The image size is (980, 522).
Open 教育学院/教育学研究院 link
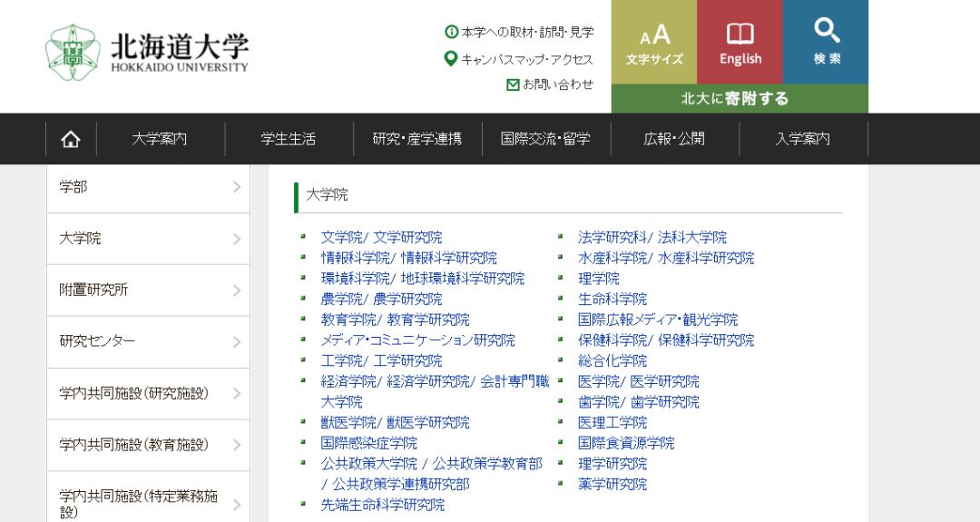tap(395, 320)
